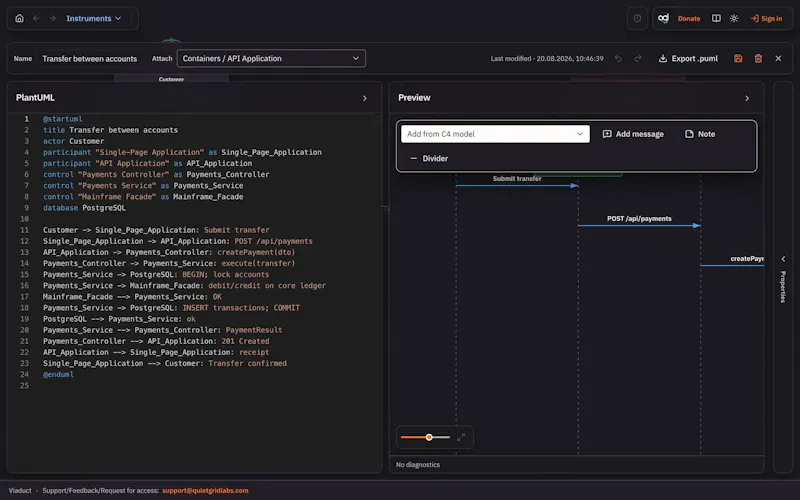Click line number 25 in editor
Screen dimensions: 800x500
pyautogui.click(x=24, y=386)
